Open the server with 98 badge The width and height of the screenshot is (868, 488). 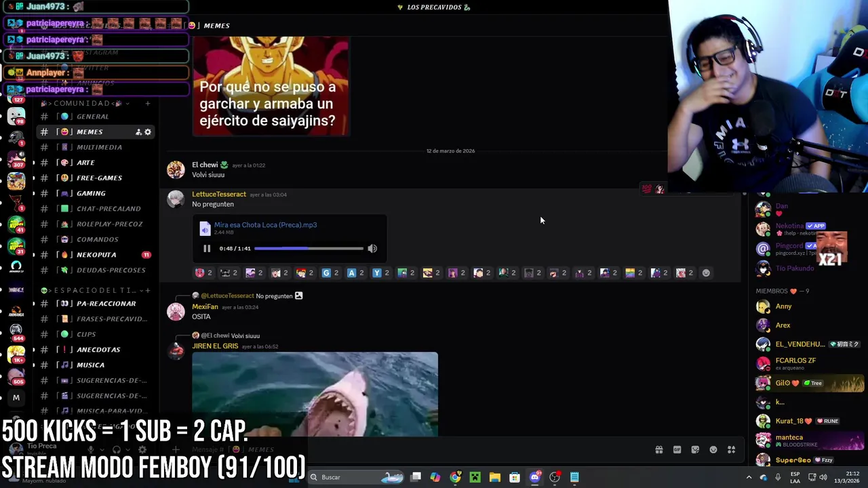[x=16, y=117]
